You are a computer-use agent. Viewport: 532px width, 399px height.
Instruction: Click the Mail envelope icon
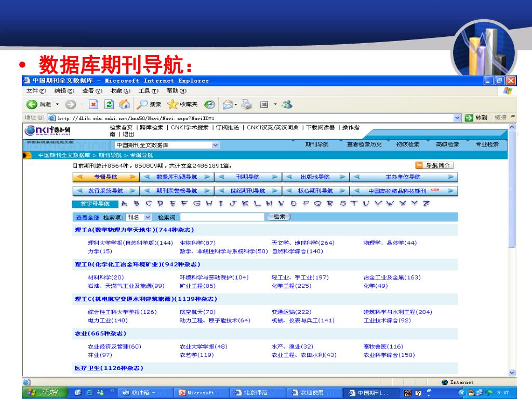point(228,104)
